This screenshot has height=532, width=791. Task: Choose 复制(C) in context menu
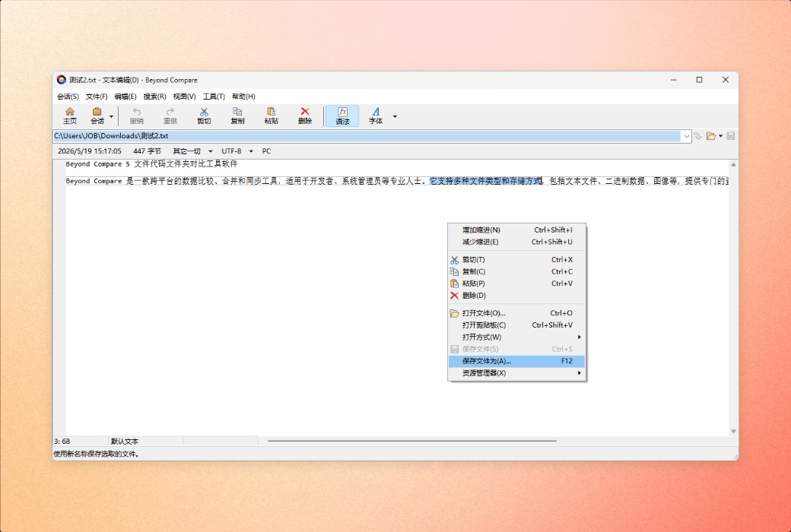coord(516,271)
